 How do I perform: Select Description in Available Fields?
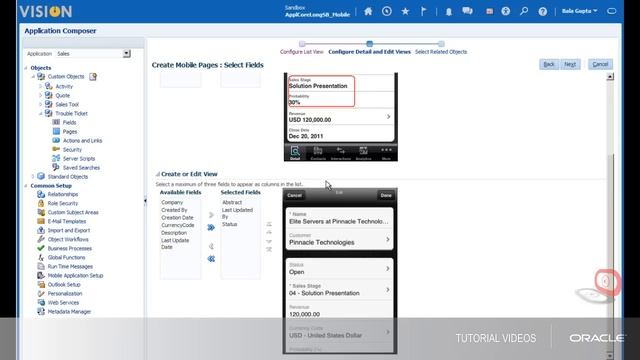coord(174,233)
